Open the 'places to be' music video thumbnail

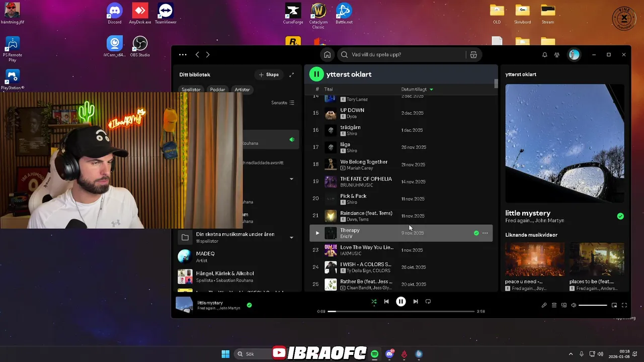click(597, 259)
